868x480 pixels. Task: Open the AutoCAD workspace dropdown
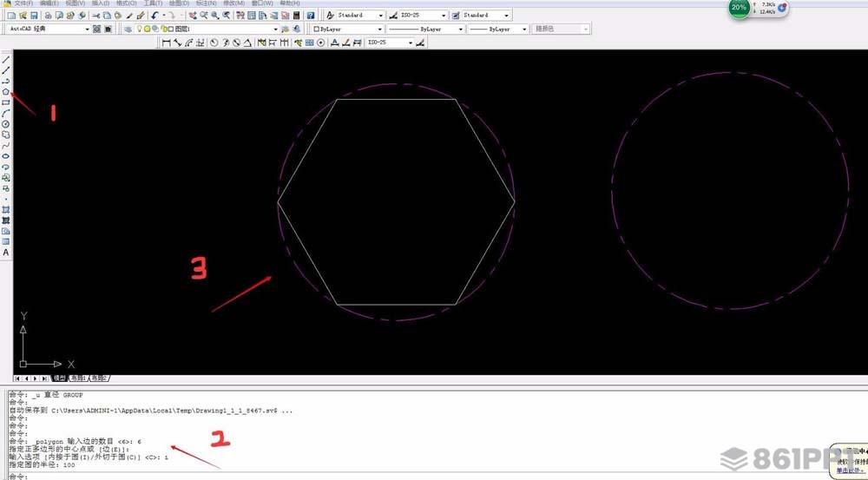(49, 29)
